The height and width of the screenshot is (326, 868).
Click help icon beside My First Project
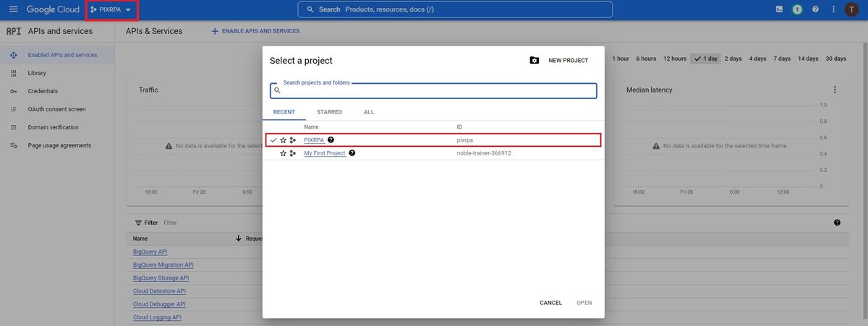352,153
